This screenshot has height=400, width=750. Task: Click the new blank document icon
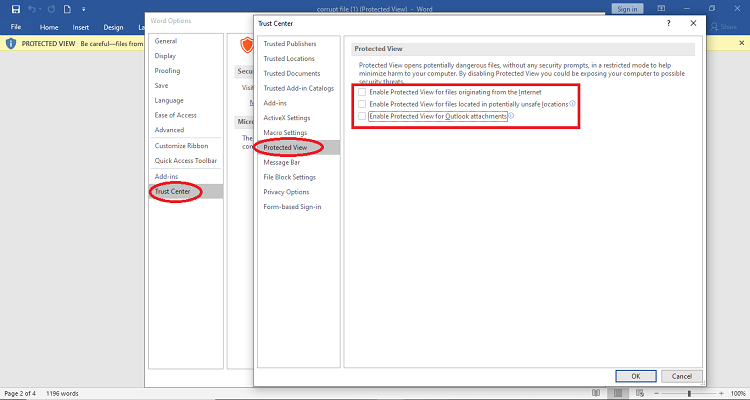point(67,9)
